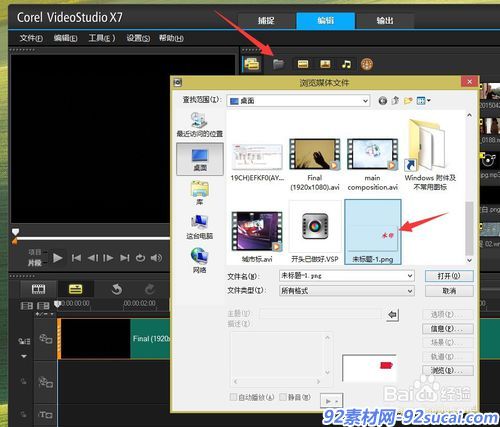This screenshot has height=427, width=500.
Task: Select Libraries in dialog sidebar
Action: (x=199, y=193)
